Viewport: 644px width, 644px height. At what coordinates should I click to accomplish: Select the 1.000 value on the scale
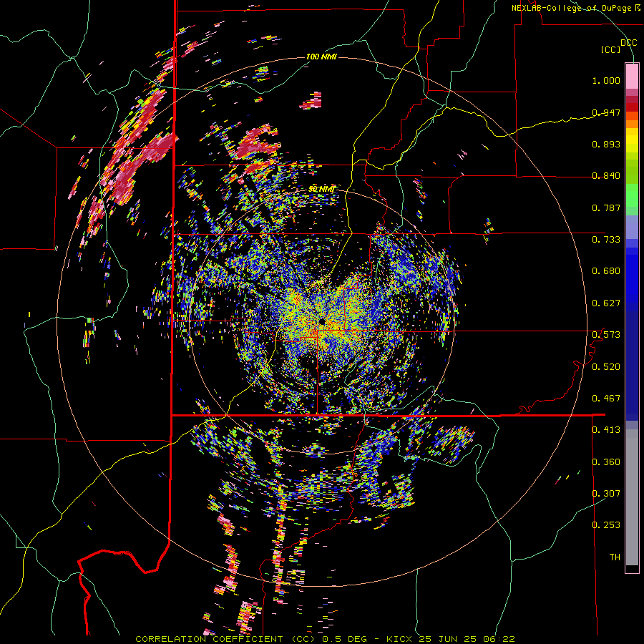point(606,80)
